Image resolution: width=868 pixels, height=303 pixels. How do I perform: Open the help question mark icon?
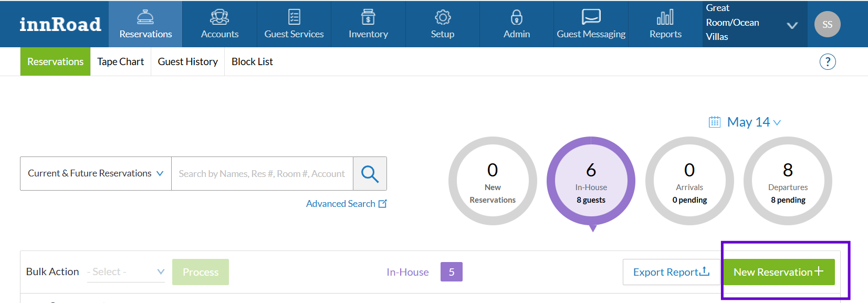pyautogui.click(x=828, y=61)
